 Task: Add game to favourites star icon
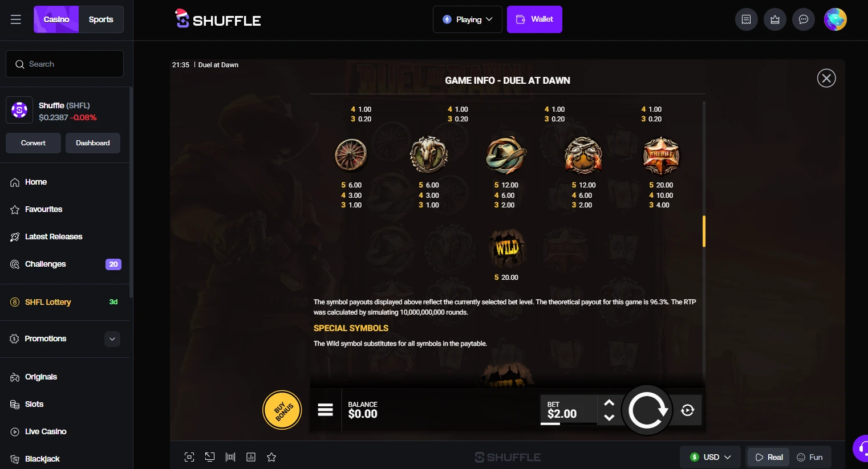[x=271, y=457]
